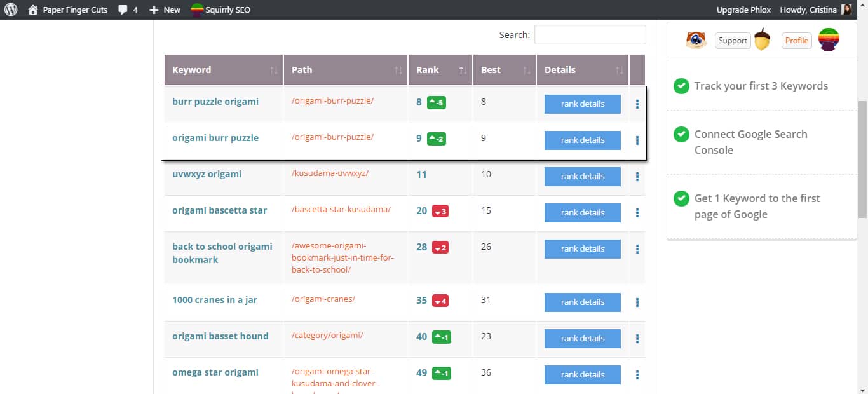Toggle the Get 1 Keyword to first page checkmark
The image size is (868, 394).
[681, 198]
